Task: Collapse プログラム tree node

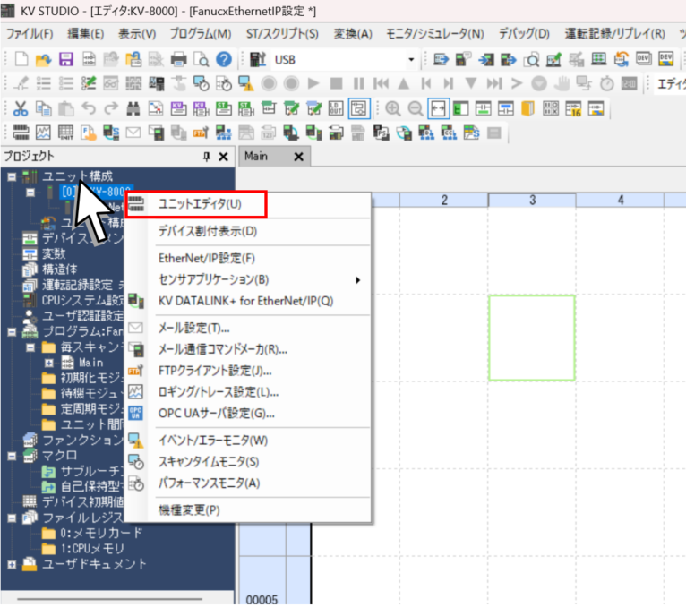Action: pyautogui.click(x=12, y=332)
